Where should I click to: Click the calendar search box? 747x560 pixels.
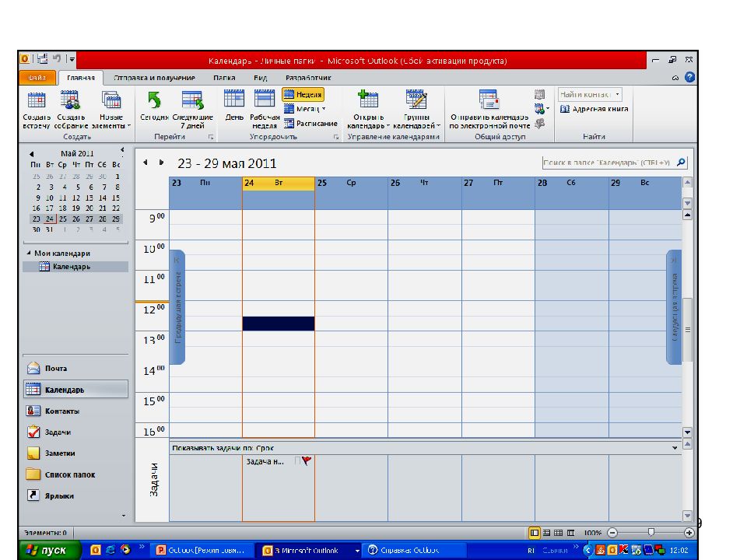pyautogui.click(x=608, y=163)
